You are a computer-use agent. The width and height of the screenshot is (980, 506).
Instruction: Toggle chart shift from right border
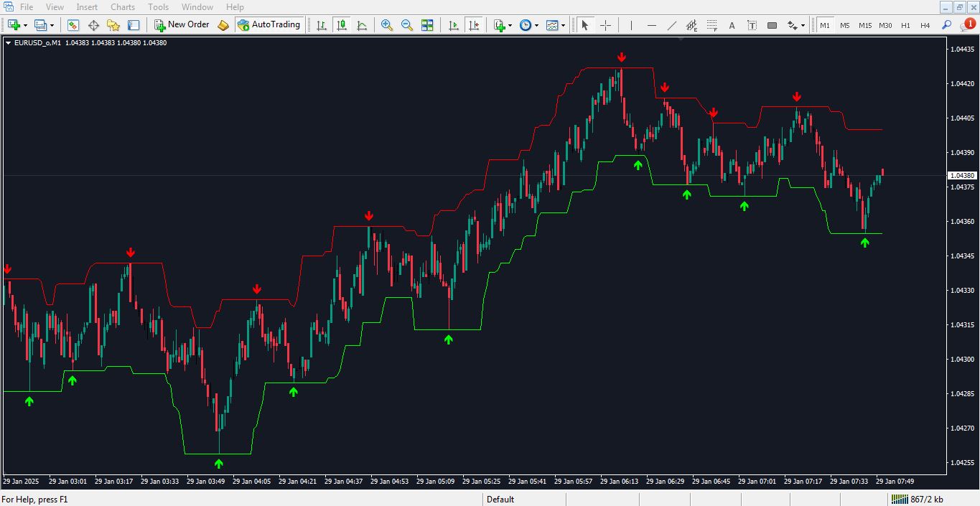click(x=474, y=25)
